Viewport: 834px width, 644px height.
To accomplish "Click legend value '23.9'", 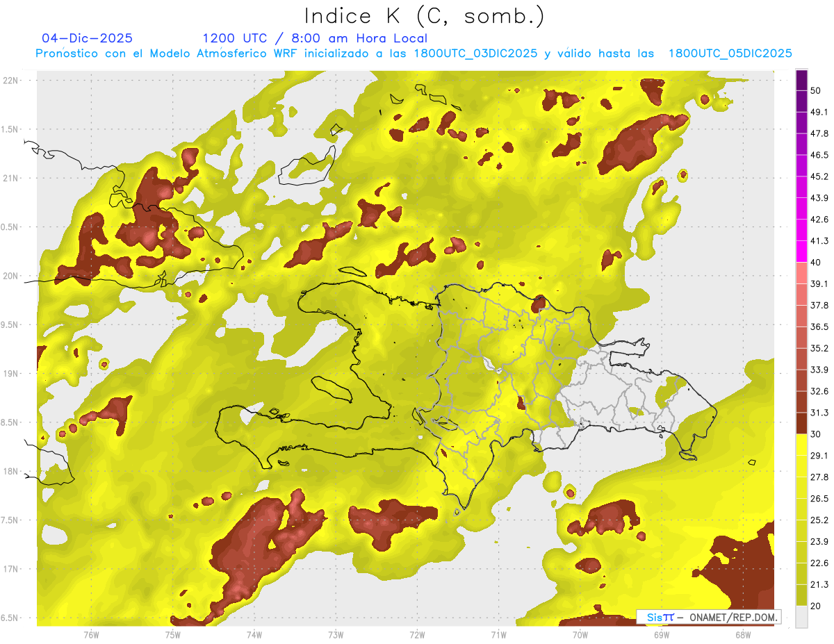I will pyautogui.click(x=819, y=542).
